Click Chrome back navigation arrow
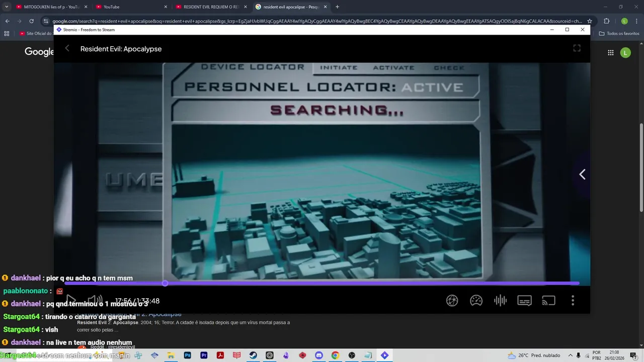 7,21
